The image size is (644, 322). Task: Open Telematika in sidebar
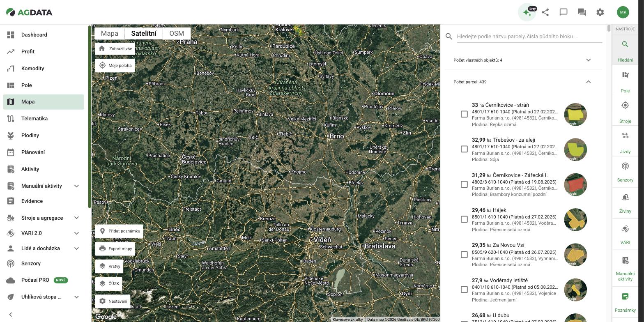[x=44, y=119]
